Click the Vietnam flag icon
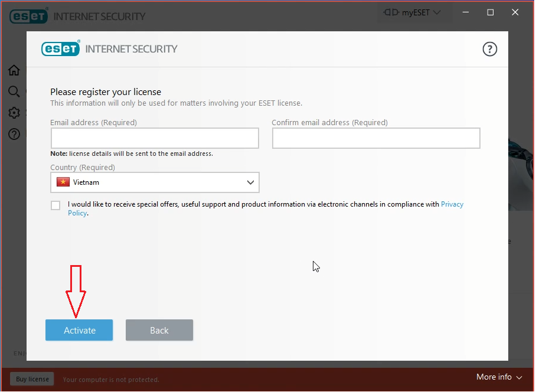The height and width of the screenshot is (392, 536). pos(63,182)
